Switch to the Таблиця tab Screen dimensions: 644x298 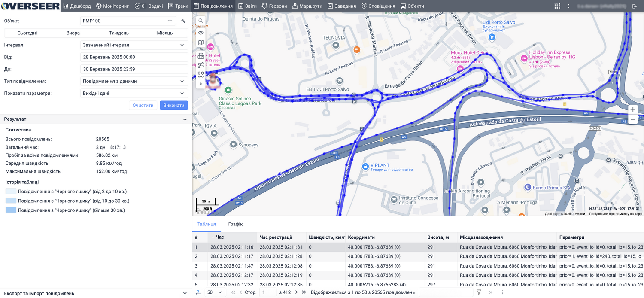[207, 224]
